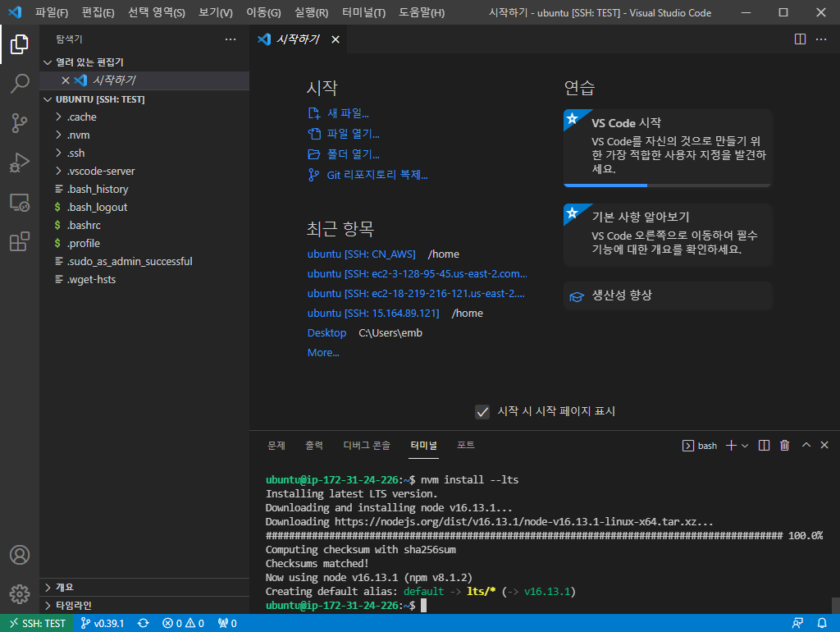Open the Accounts menu icon
840x632 pixels.
[x=20, y=555]
